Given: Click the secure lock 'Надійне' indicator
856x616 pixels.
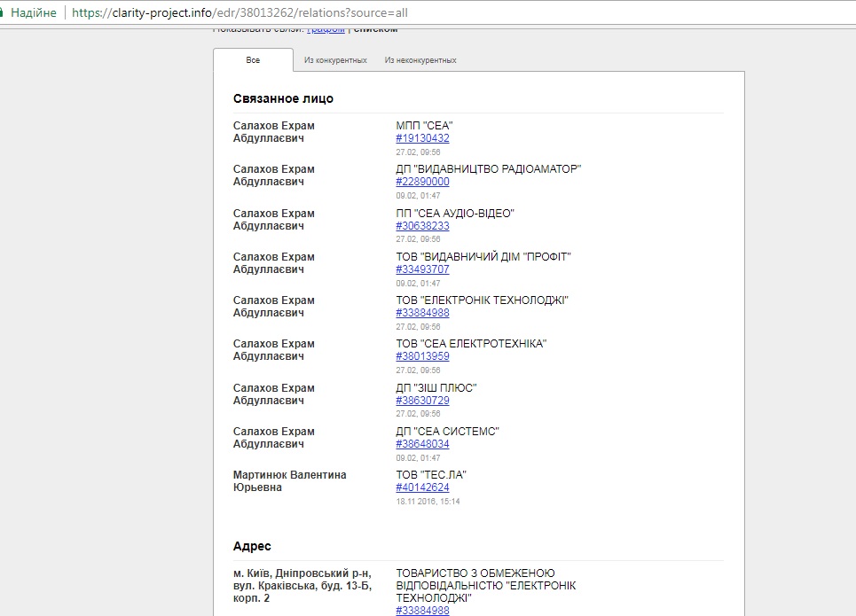Looking at the screenshot, I should point(28,12).
